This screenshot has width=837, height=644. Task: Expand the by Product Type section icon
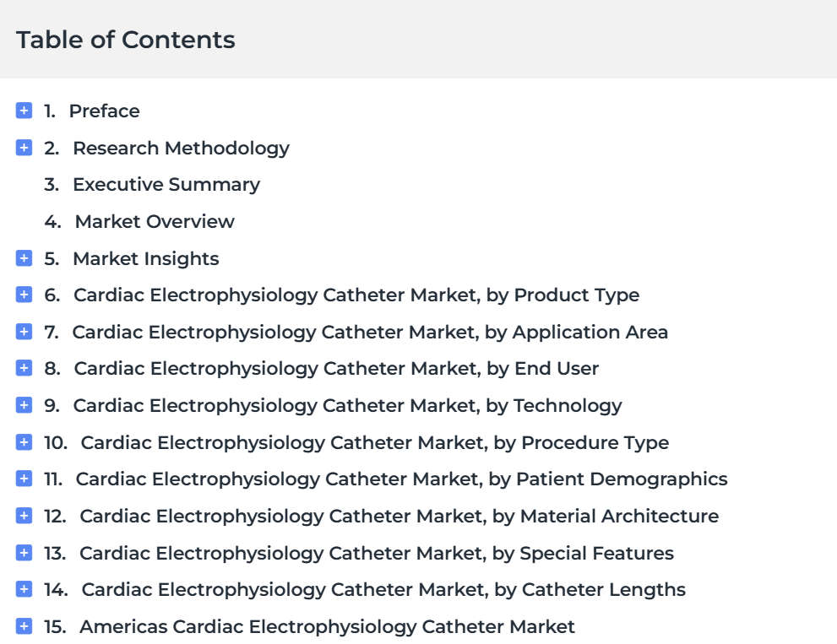coord(24,294)
